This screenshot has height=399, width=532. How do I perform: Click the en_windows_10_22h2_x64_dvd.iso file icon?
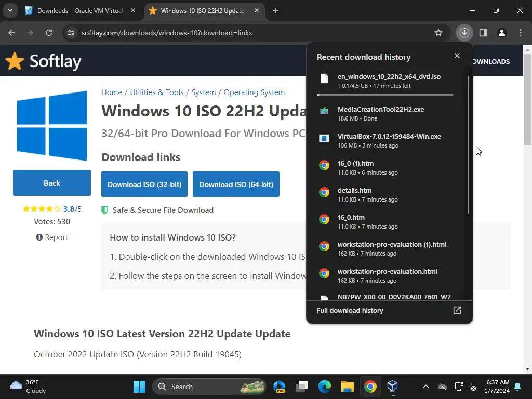324,78
